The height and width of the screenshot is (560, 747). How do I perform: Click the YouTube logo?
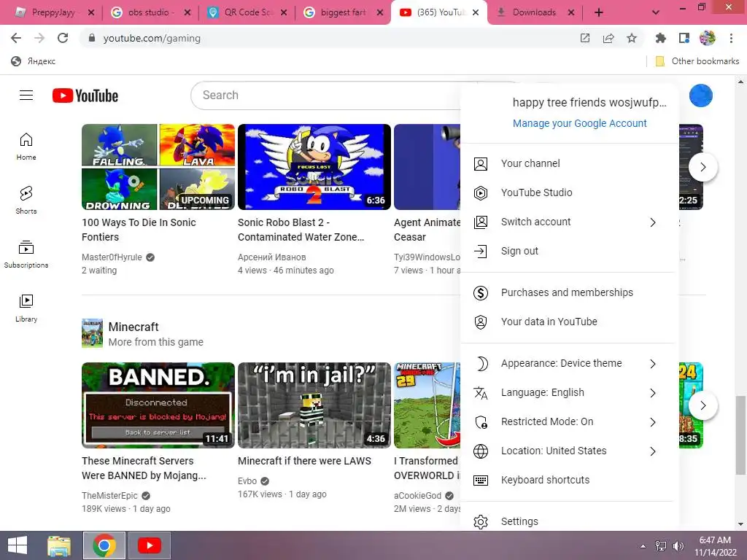[85, 96]
